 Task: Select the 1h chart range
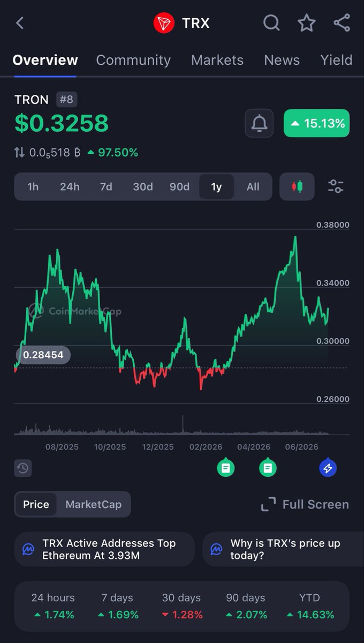[x=33, y=186]
